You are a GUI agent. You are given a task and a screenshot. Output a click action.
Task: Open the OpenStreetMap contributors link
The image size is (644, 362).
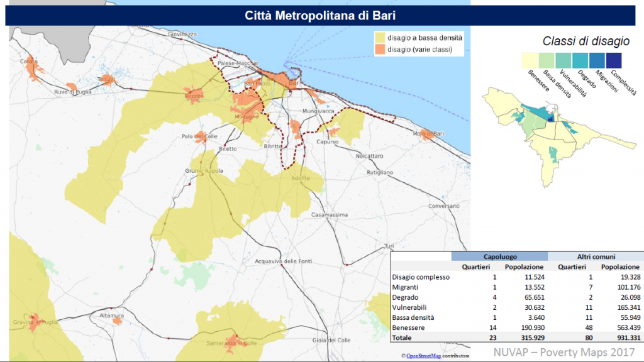pos(422,356)
